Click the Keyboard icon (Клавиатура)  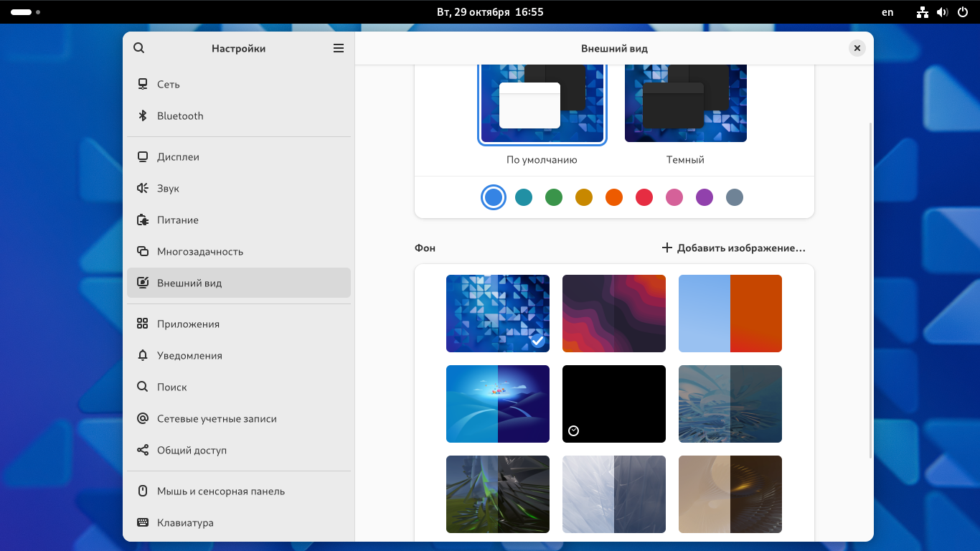pyautogui.click(x=142, y=522)
